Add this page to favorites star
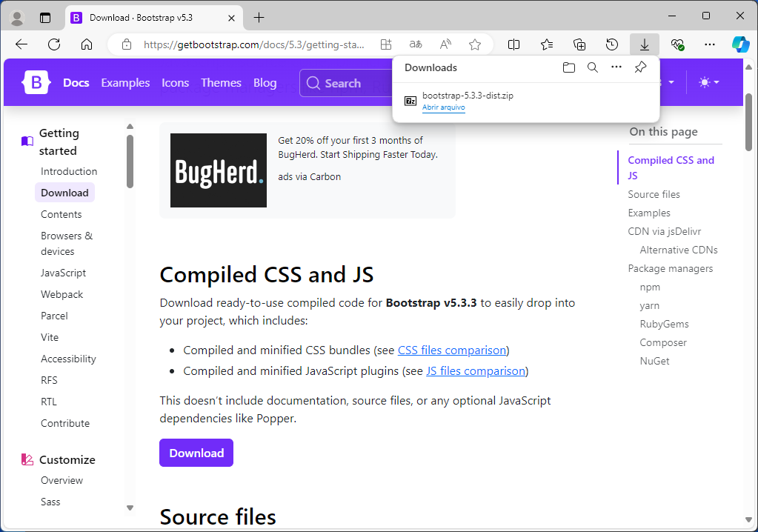 pos(475,44)
